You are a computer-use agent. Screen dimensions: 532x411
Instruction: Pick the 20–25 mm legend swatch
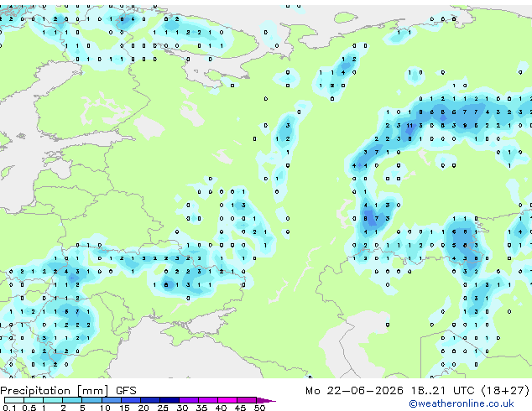point(149,400)
